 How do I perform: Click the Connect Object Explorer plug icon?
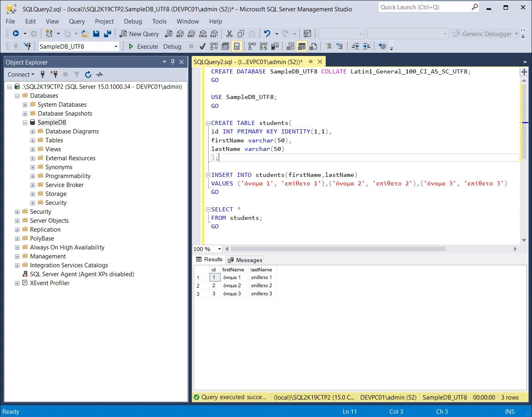point(43,74)
